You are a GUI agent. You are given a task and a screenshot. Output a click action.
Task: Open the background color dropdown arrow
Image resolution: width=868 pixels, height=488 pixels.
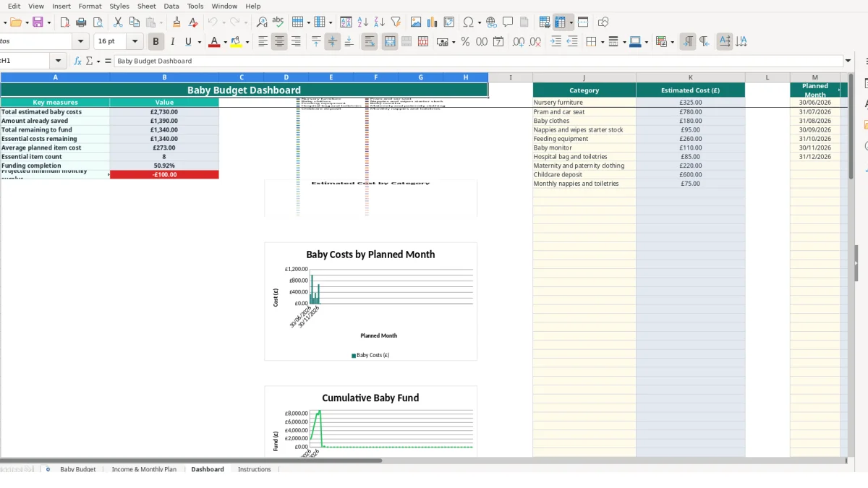(247, 42)
